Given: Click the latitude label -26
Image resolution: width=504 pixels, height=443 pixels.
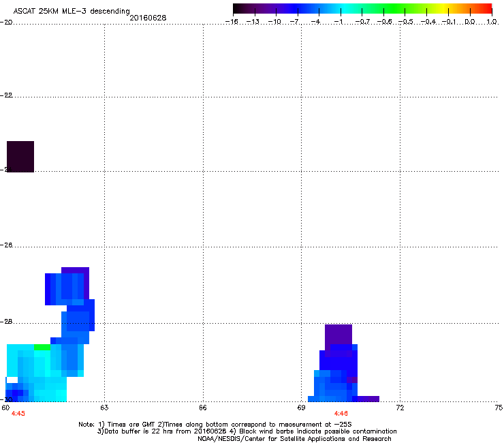Looking at the screenshot, I should tap(6, 245).
